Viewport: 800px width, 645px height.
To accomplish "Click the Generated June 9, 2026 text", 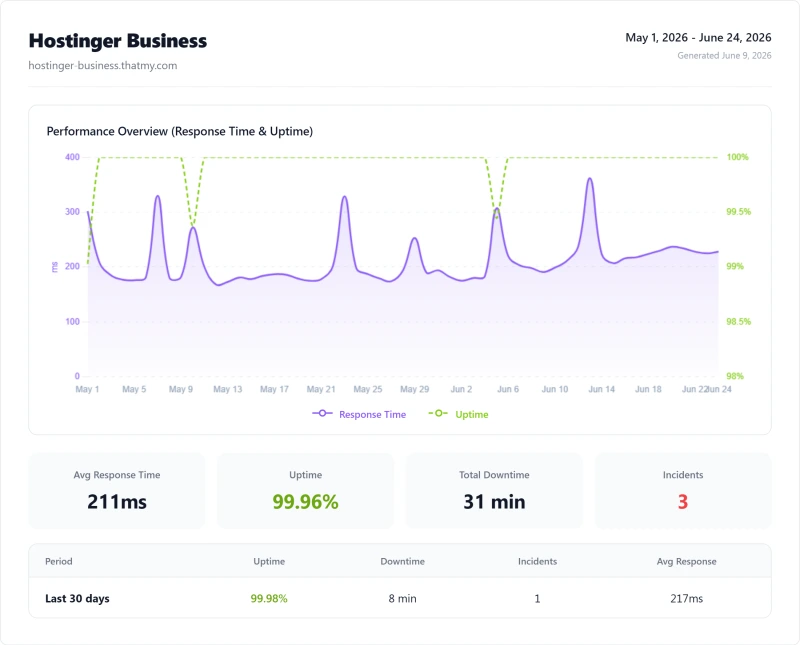I will point(724,56).
